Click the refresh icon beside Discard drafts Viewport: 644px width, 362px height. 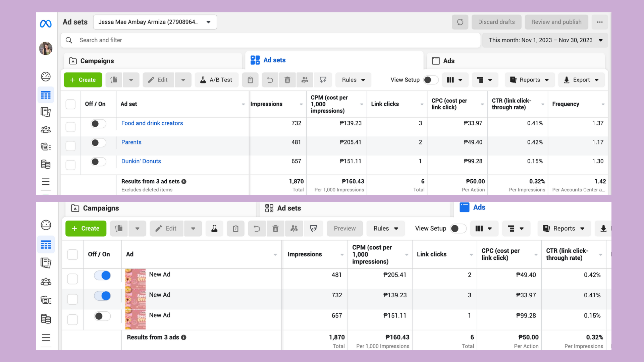[x=460, y=22]
